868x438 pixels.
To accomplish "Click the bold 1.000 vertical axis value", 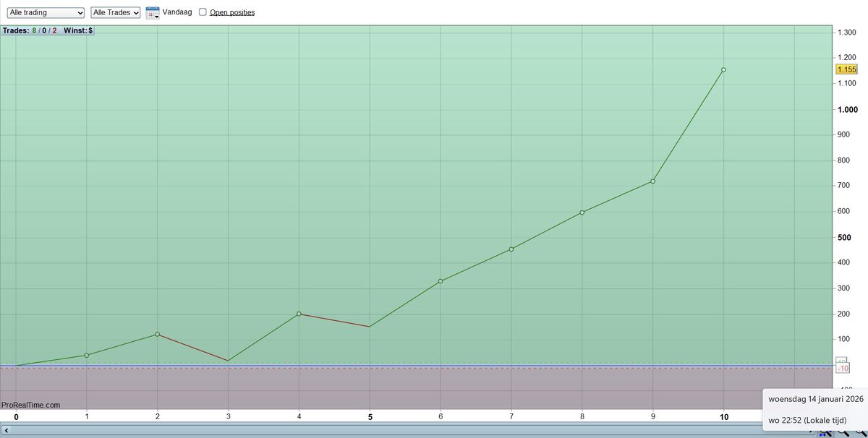I will [x=847, y=109].
